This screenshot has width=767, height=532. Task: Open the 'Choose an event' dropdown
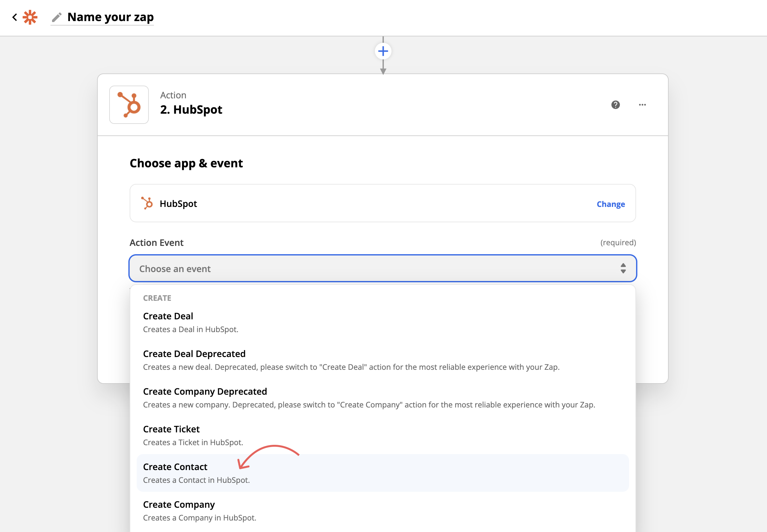click(x=383, y=268)
